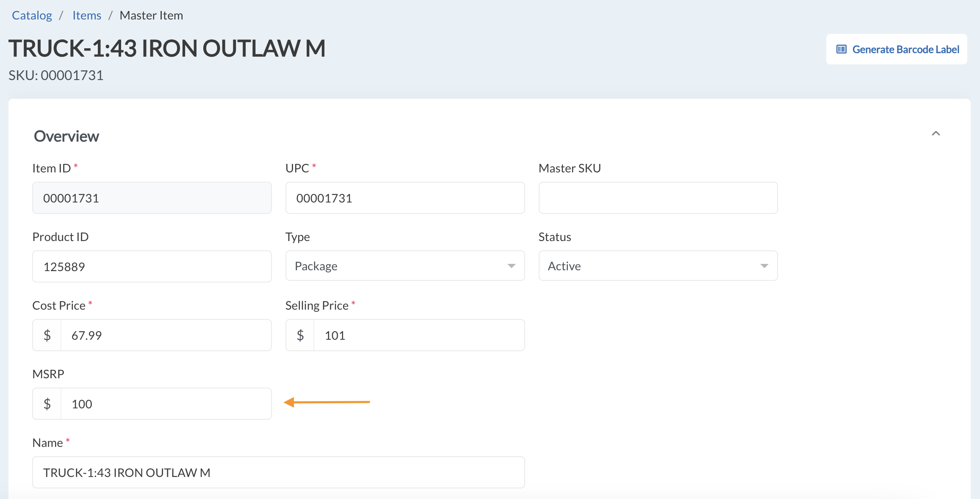Navigate to Catalog via the breadcrumb
This screenshot has width=980, height=499.
point(31,15)
